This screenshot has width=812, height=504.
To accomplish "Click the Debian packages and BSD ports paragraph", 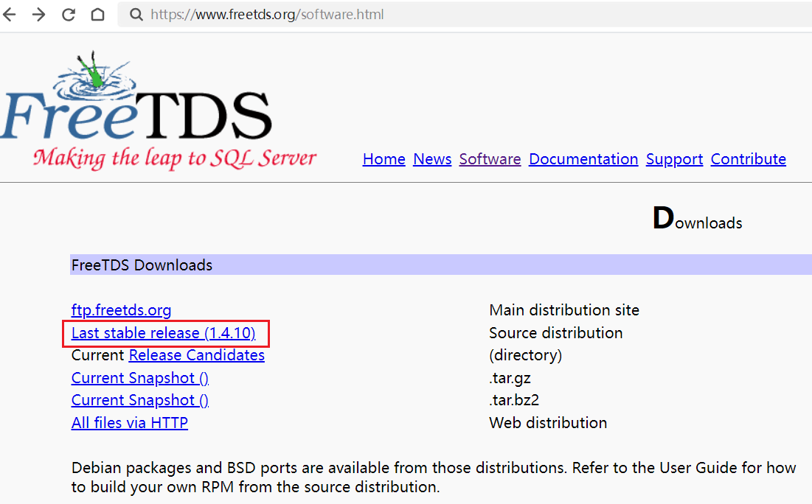I will tap(434, 477).
